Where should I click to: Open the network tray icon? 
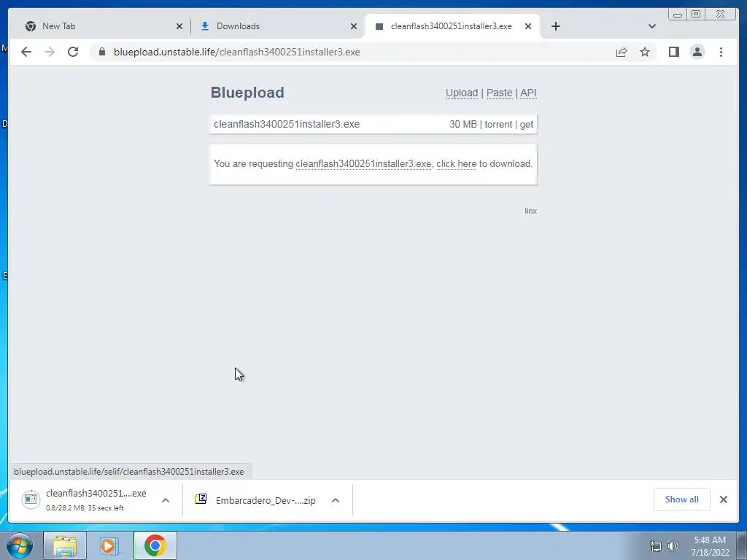pos(656,546)
